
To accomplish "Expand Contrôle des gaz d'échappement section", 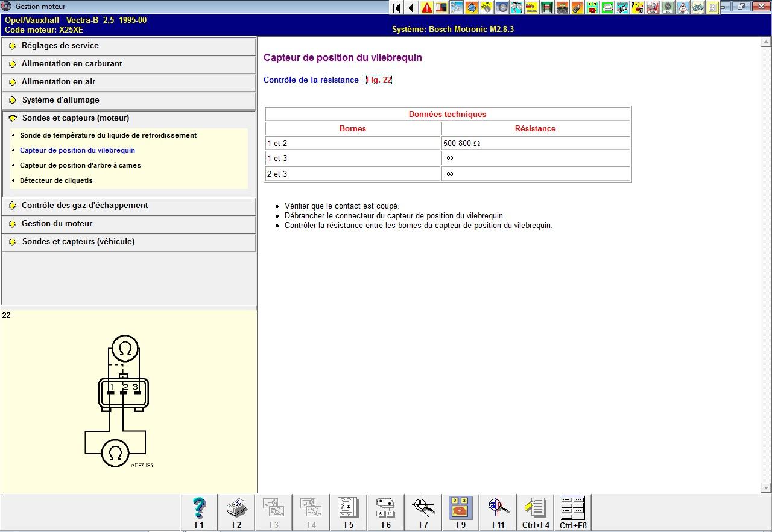I will 84,206.
